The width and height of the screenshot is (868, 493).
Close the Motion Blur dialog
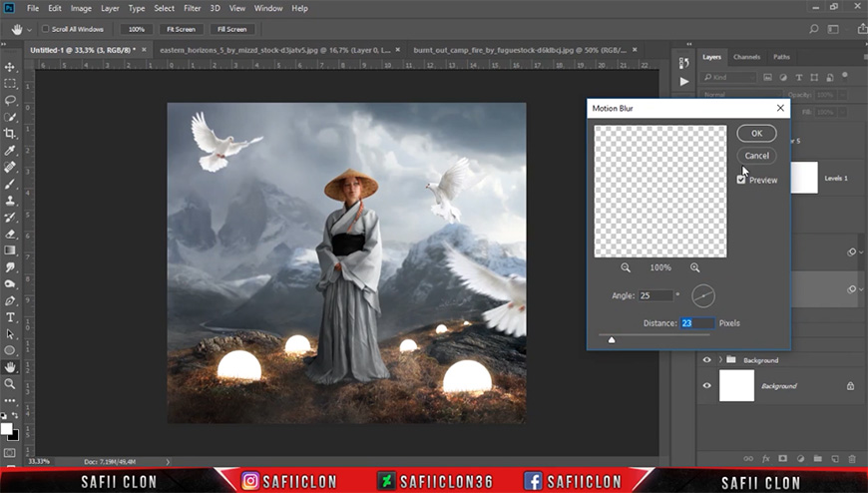780,108
